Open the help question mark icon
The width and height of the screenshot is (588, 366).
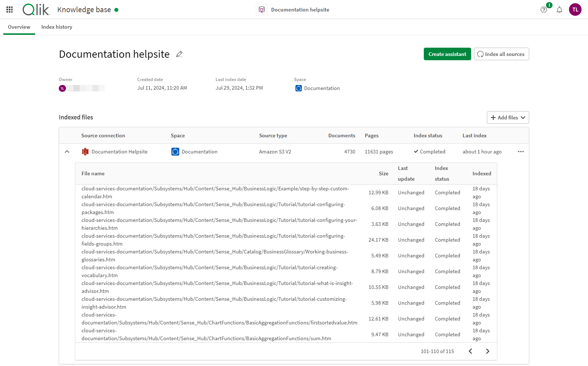(x=544, y=10)
